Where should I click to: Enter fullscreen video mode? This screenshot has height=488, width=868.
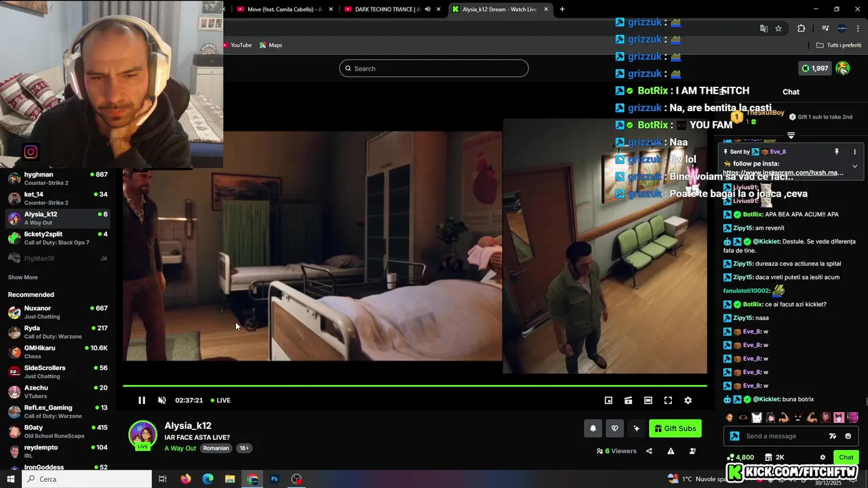668,401
